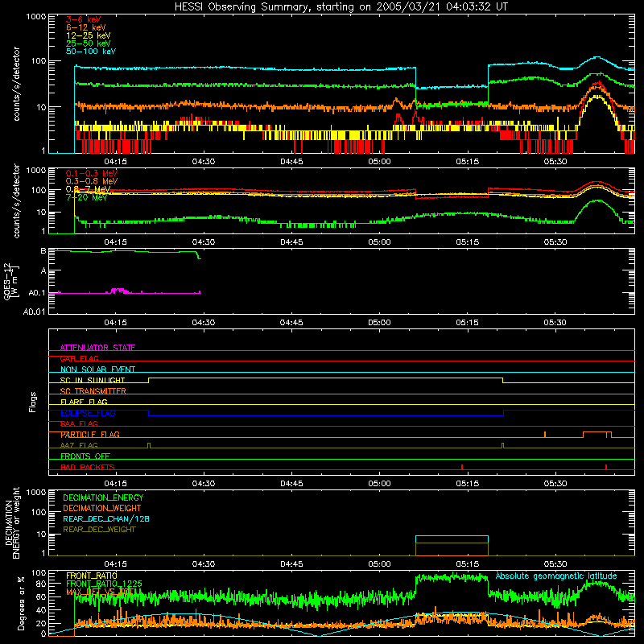Select the DECIMATION_WEIGHT legend label

[x=102, y=508]
